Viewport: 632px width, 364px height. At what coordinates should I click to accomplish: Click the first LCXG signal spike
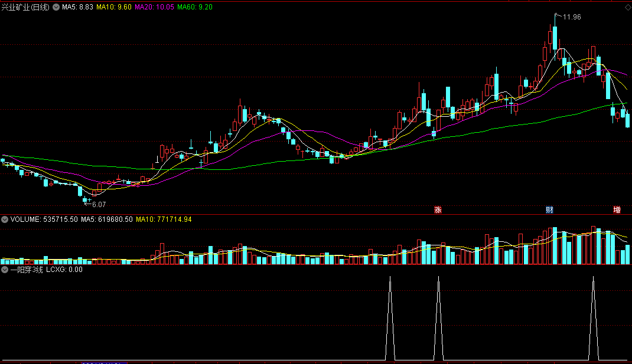[390, 318]
